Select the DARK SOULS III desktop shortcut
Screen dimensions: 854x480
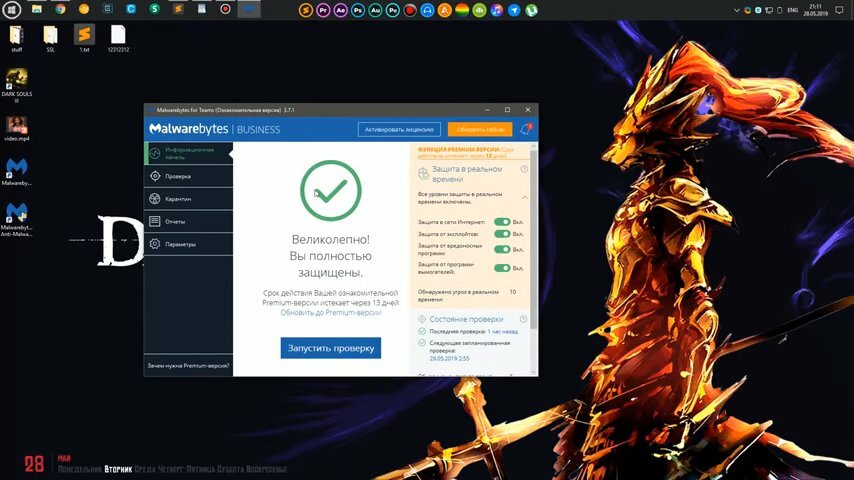17,84
